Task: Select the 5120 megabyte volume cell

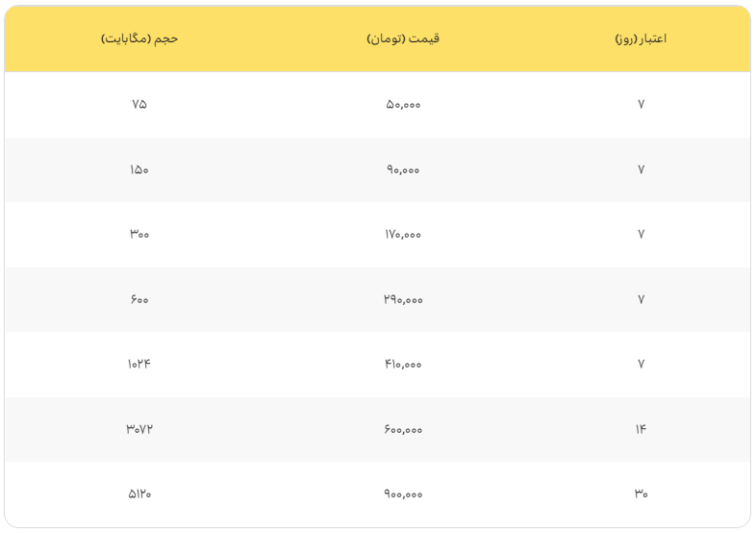Action: tap(139, 494)
